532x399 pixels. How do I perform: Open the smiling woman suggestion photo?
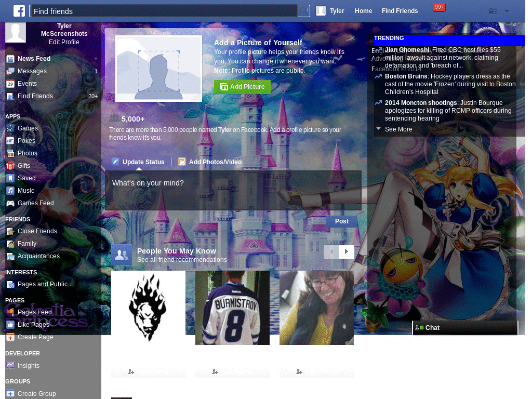point(316,308)
